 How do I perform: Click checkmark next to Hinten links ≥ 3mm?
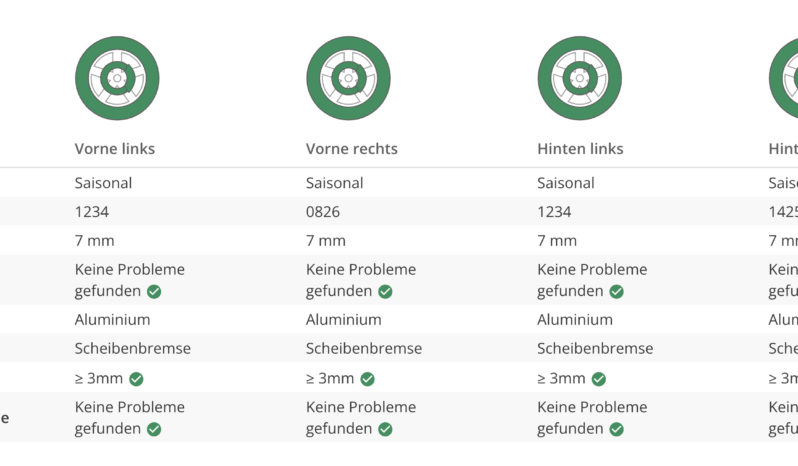598,379
